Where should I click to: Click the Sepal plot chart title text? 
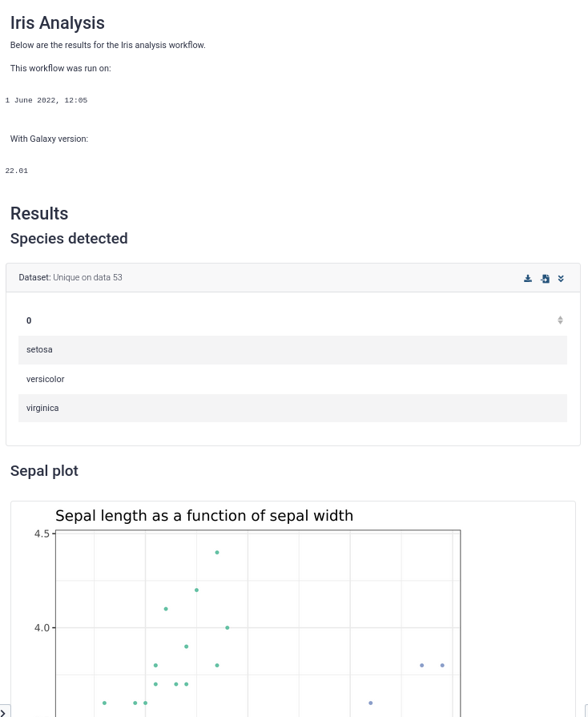[x=204, y=516]
